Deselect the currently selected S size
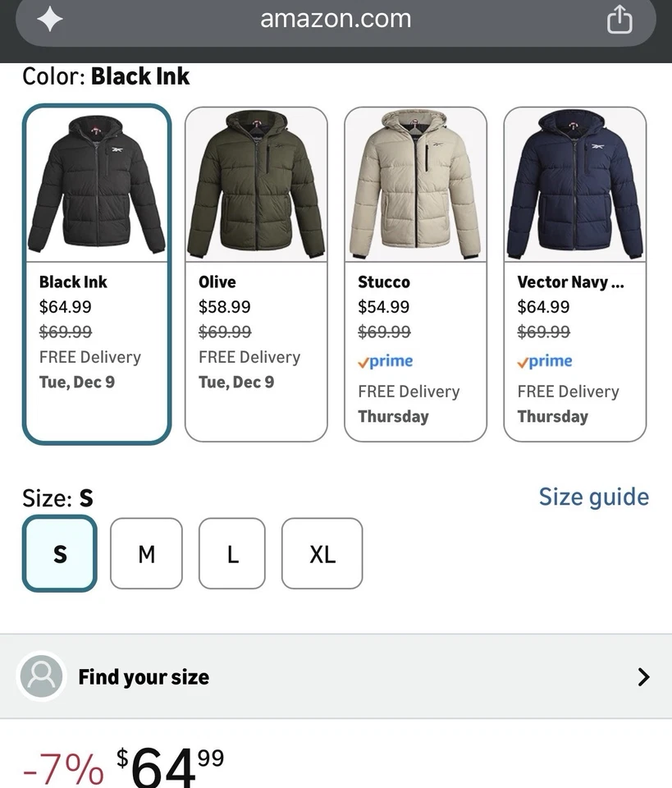Image resolution: width=672 pixels, height=788 pixels. (59, 554)
